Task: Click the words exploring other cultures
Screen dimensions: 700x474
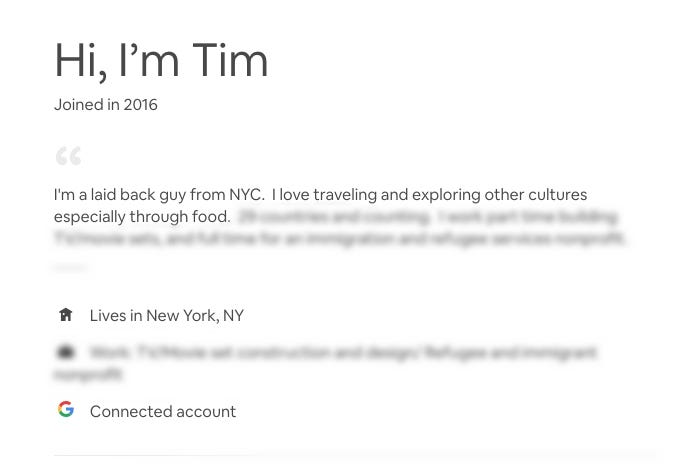Action: [x=499, y=195]
